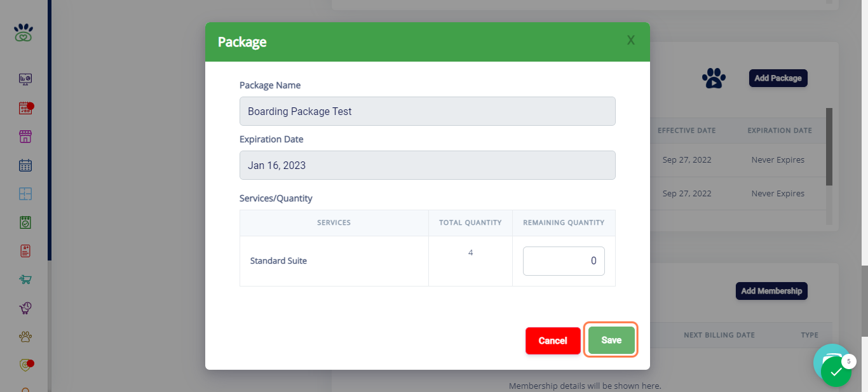Click the EXPIRATION DATE column header

[780, 131]
